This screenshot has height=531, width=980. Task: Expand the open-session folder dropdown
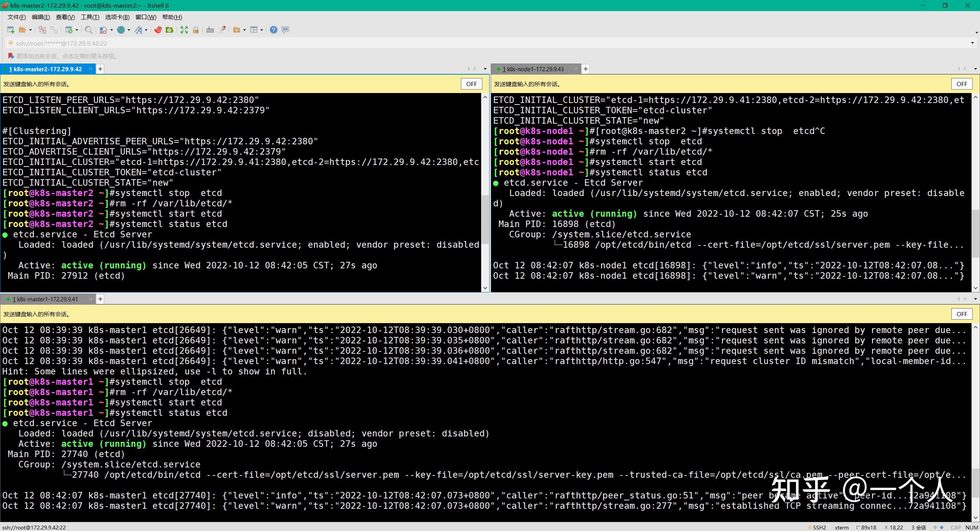click(x=31, y=30)
